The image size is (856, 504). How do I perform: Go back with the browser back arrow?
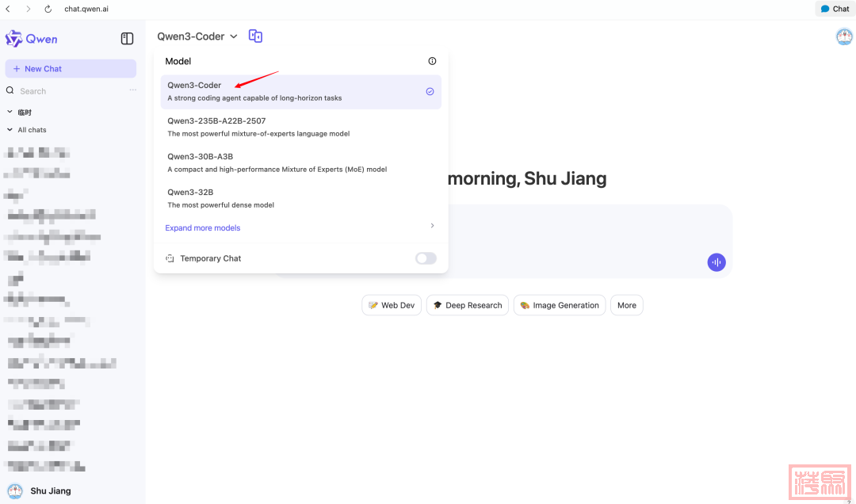8,9
